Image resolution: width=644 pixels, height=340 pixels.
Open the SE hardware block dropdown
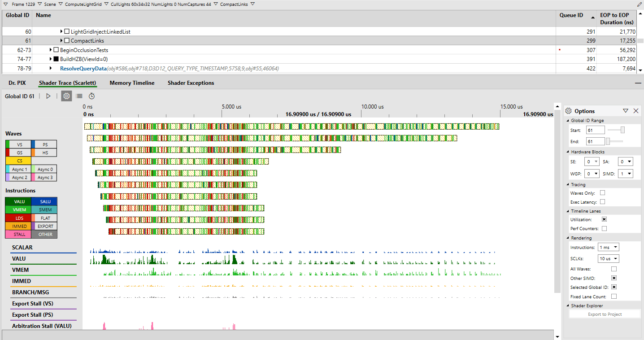(592, 161)
